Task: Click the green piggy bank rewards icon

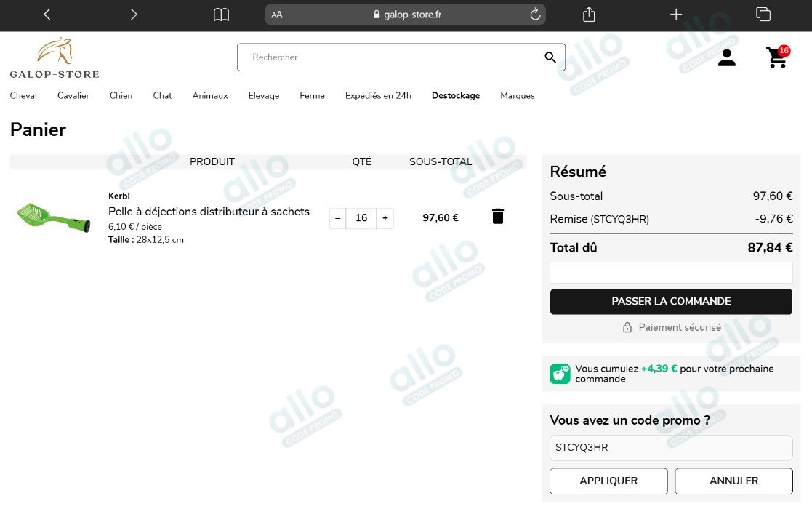Action: tap(560, 373)
